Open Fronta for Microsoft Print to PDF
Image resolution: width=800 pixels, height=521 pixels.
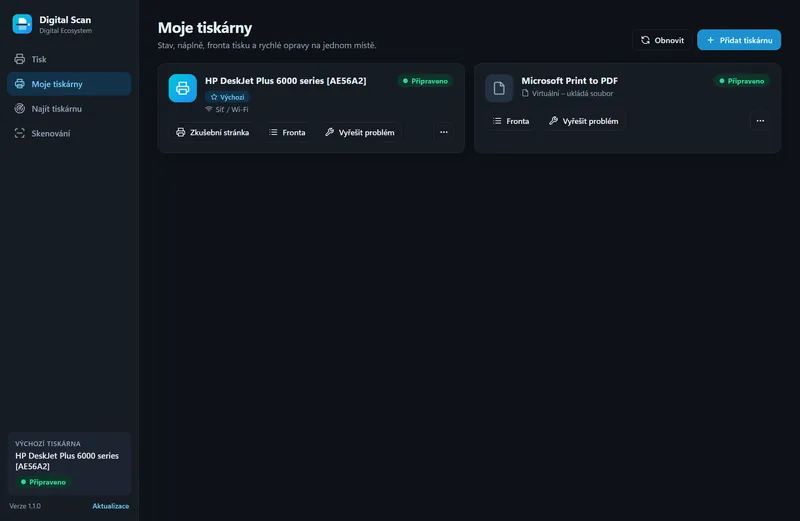(511, 121)
